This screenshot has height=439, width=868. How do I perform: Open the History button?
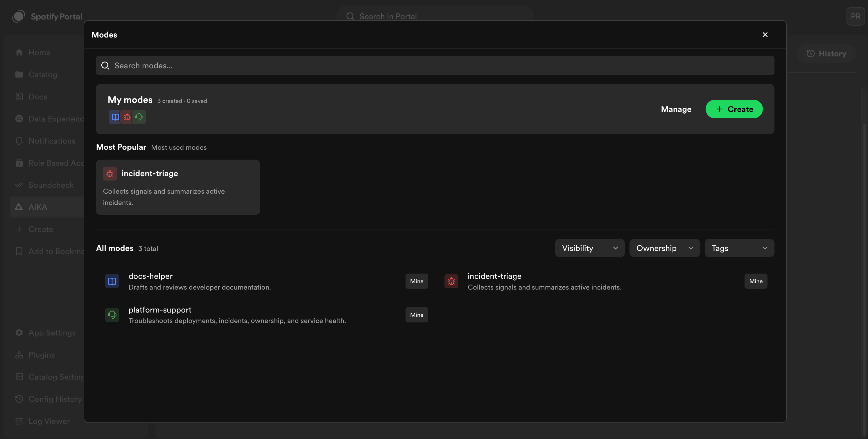pos(826,53)
